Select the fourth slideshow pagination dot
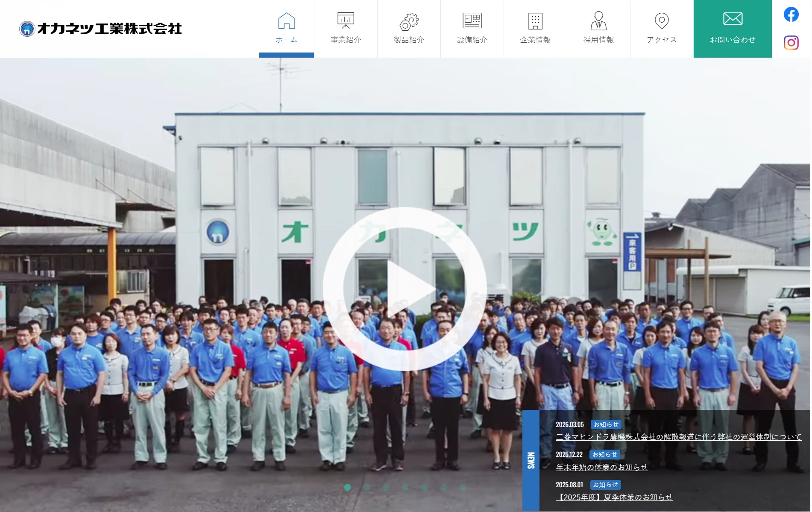812x512 pixels. (405, 487)
